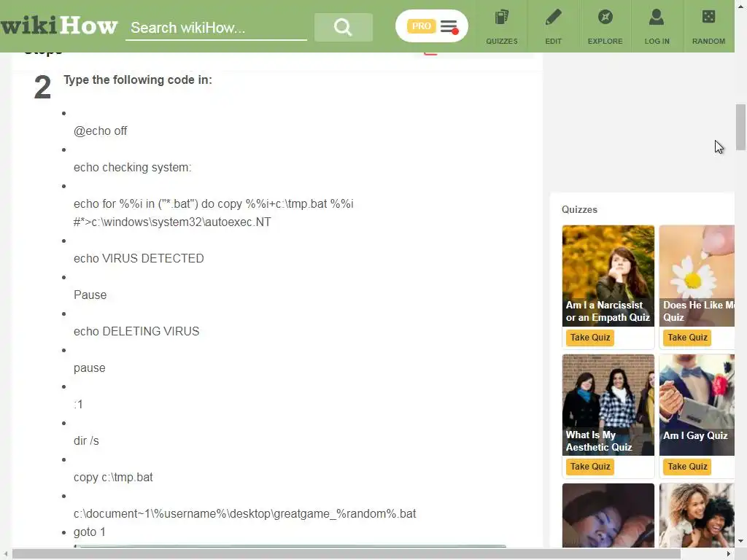Screen dimensions: 747x560
Task: Open the RANDOM menu label
Action: 708,42
